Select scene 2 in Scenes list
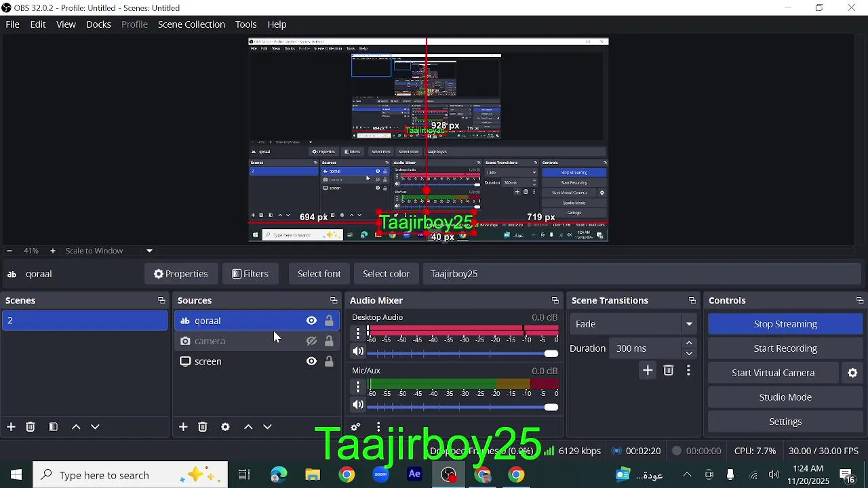The image size is (868, 488). click(x=85, y=321)
